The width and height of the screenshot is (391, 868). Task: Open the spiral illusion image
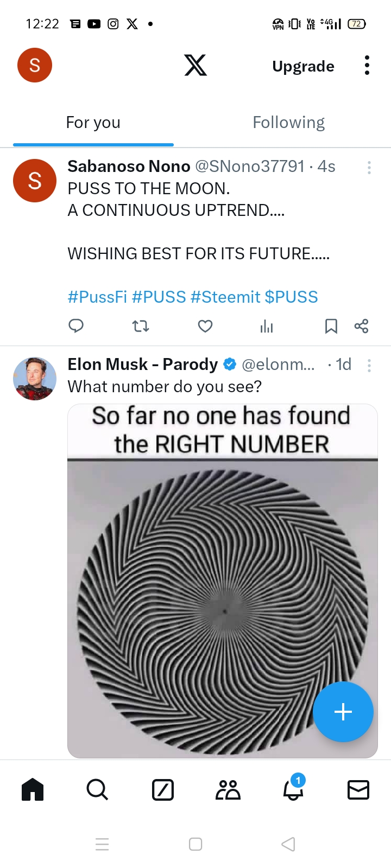click(x=223, y=580)
